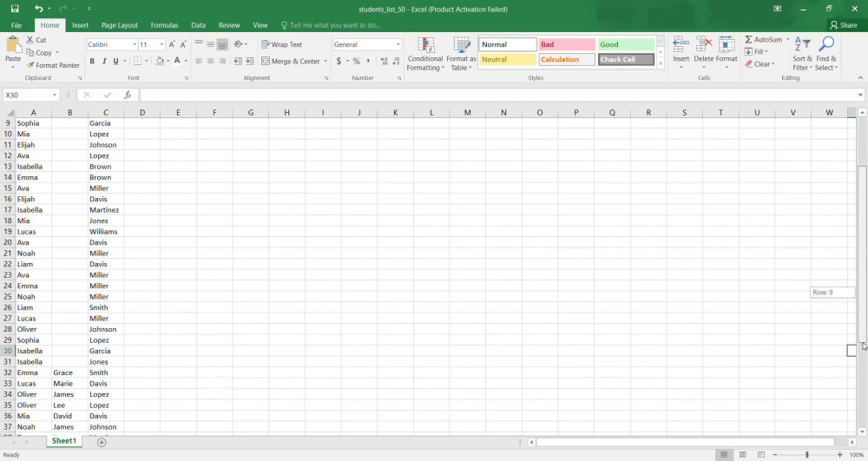This screenshot has height=461, width=868.
Task: Click the Copy icon
Action: point(30,53)
